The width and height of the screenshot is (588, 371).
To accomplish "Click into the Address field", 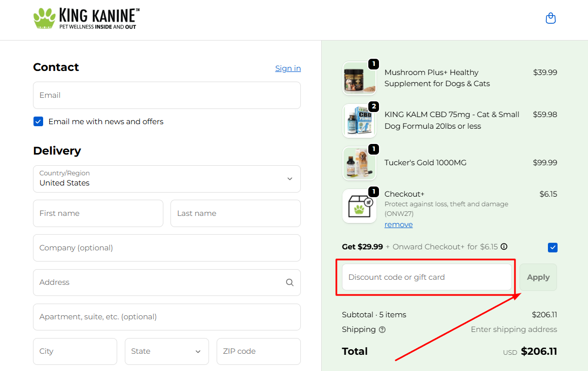I will pyautogui.click(x=167, y=283).
